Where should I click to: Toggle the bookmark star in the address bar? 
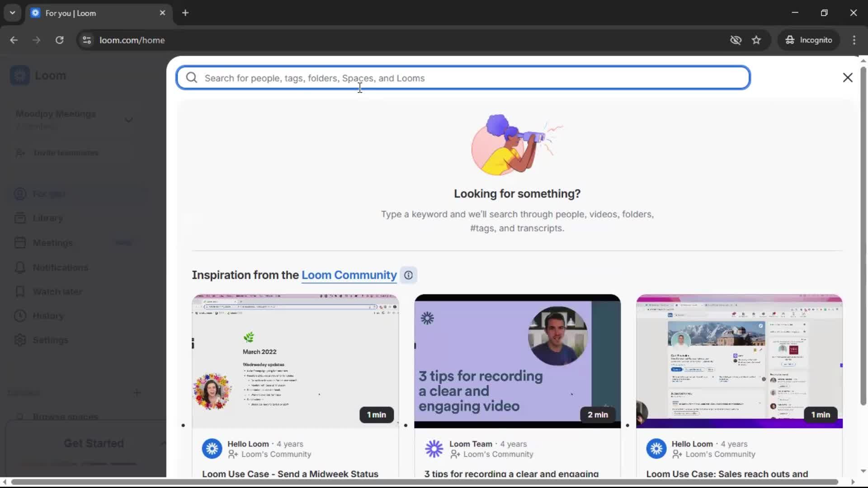tap(756, 40)
